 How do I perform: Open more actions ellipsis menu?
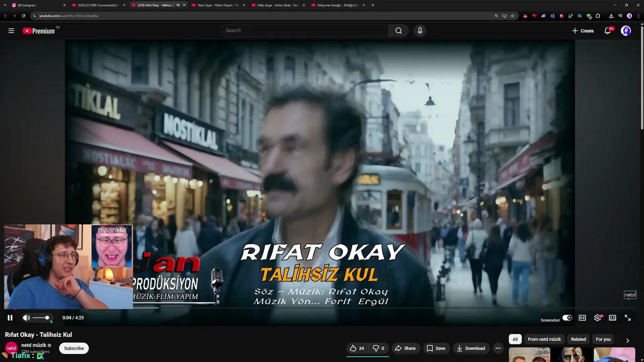(x=498, y=348)
